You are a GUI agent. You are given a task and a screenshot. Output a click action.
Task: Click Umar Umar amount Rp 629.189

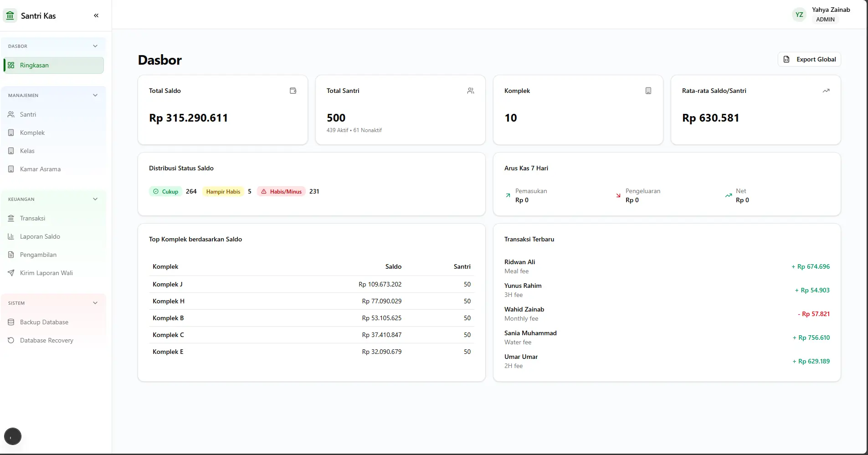point(811,361)
